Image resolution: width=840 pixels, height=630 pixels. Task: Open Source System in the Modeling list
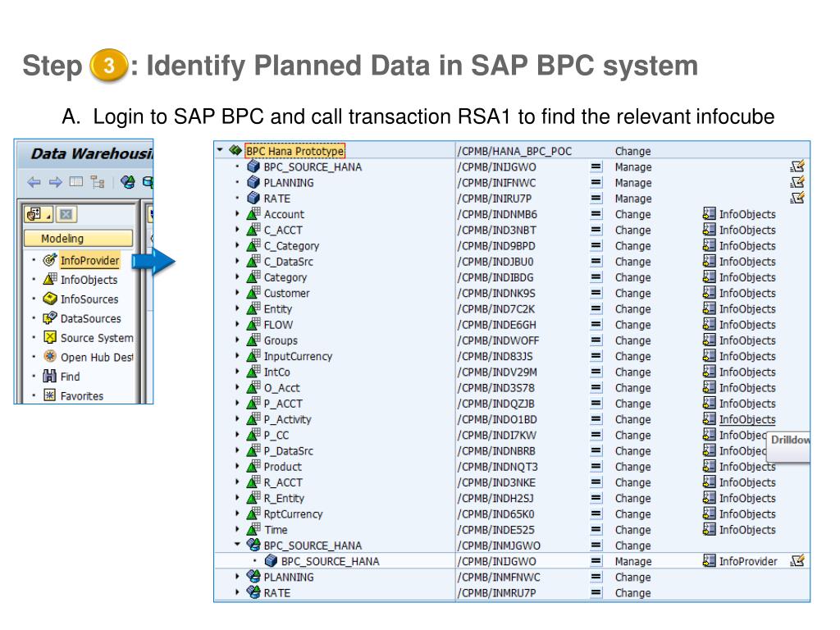click(x=97, y=338)
